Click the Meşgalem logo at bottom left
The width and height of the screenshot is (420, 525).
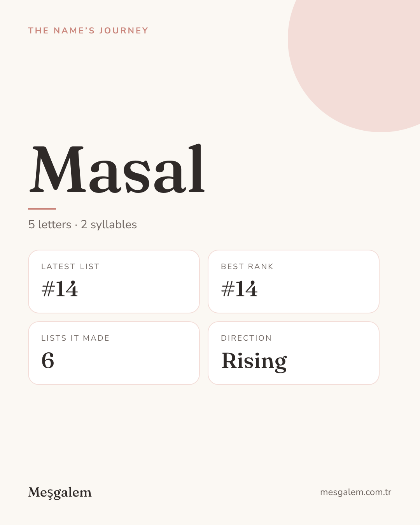[x=60, y=492]
